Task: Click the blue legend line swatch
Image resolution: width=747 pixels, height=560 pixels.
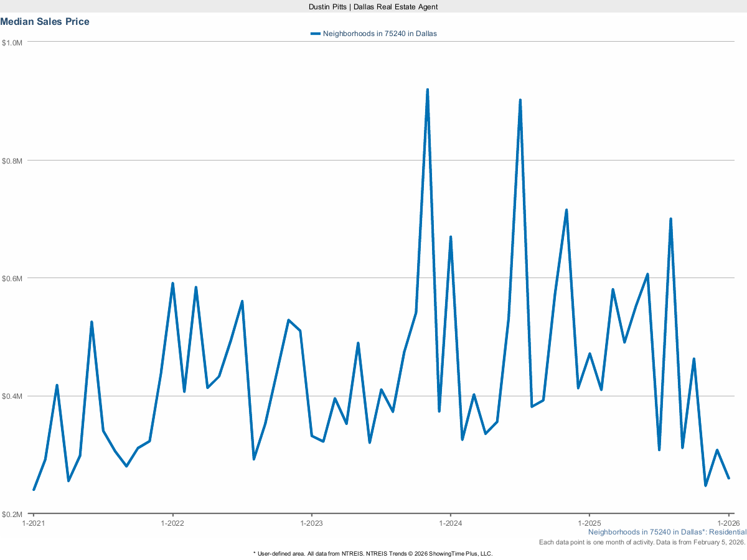Action: (x=316, y=34)
